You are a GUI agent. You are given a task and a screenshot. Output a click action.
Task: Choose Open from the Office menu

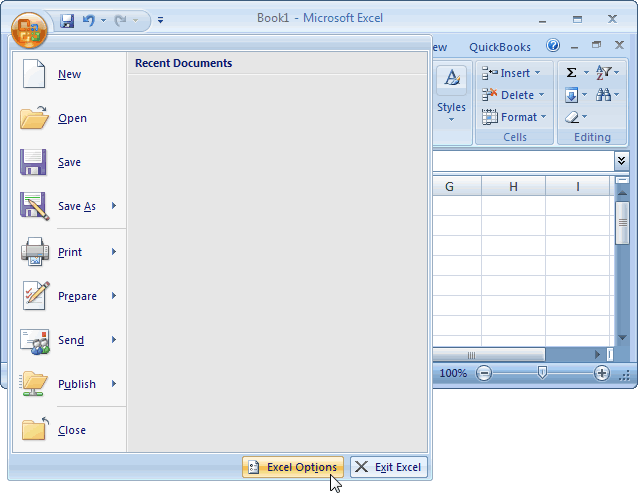(69, 118)
